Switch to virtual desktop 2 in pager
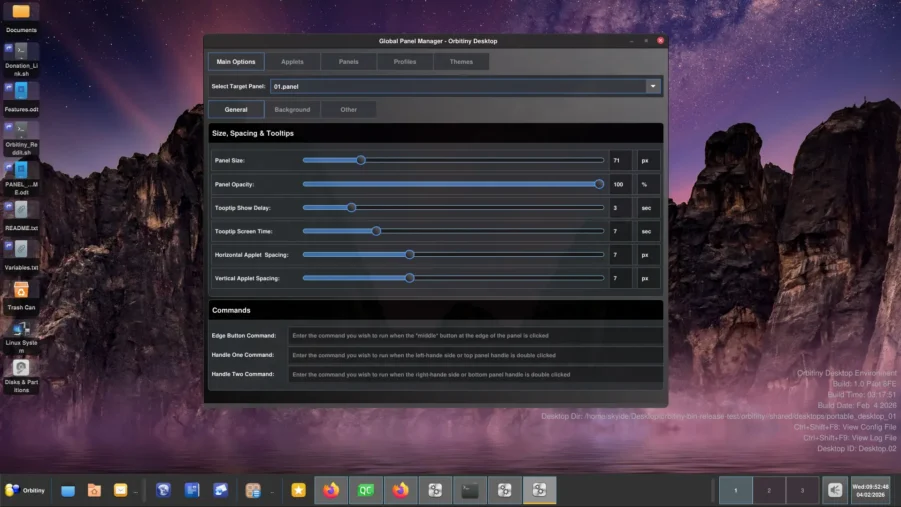Screen dimensions: 901x507 pos(769,490)
